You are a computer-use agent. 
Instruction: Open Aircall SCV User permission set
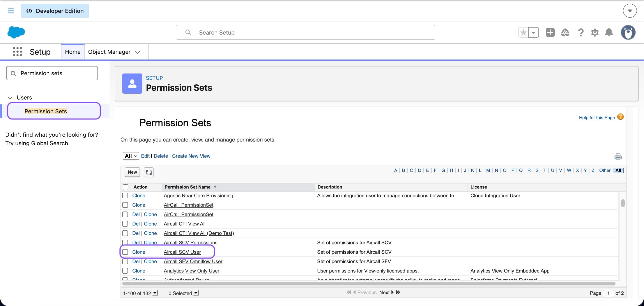[182, 252]
